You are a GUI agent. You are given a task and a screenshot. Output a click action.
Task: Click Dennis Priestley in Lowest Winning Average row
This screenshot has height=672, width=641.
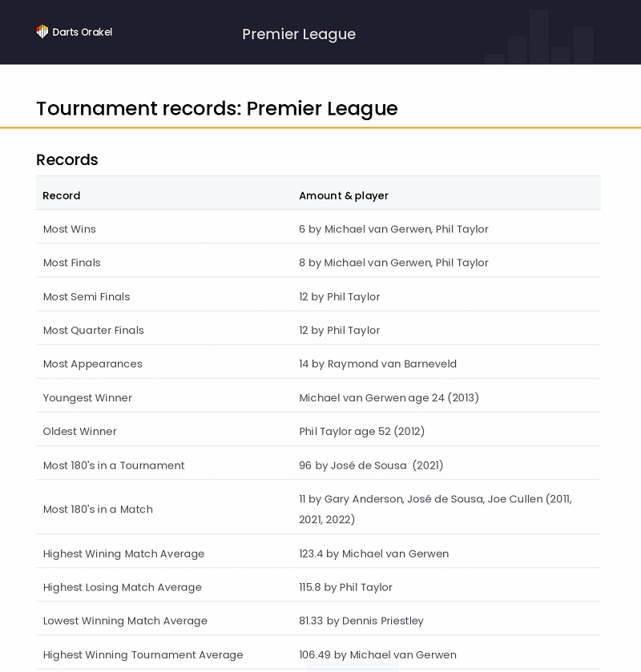382,621
